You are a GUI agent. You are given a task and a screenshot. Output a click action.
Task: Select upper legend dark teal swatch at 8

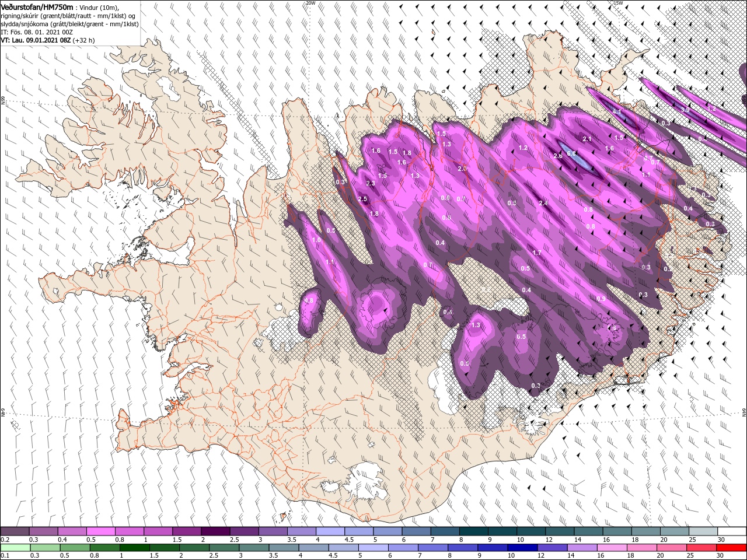click(473, 531)
